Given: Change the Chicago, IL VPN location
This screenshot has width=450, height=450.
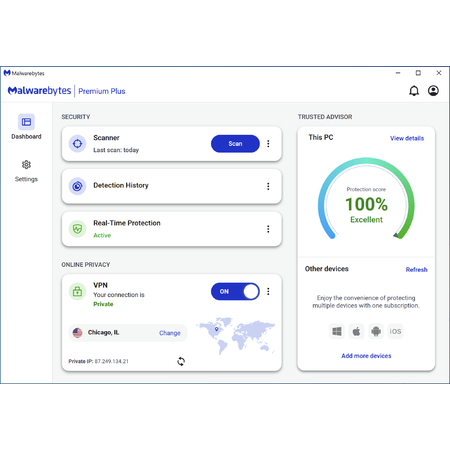Looking at the screenshot, I should pos(170,333).
